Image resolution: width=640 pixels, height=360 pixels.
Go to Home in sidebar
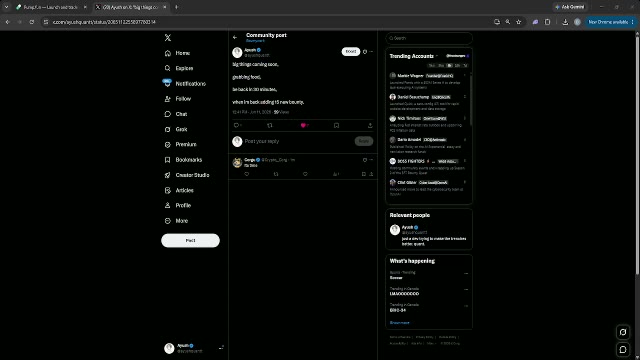[178, 53]
